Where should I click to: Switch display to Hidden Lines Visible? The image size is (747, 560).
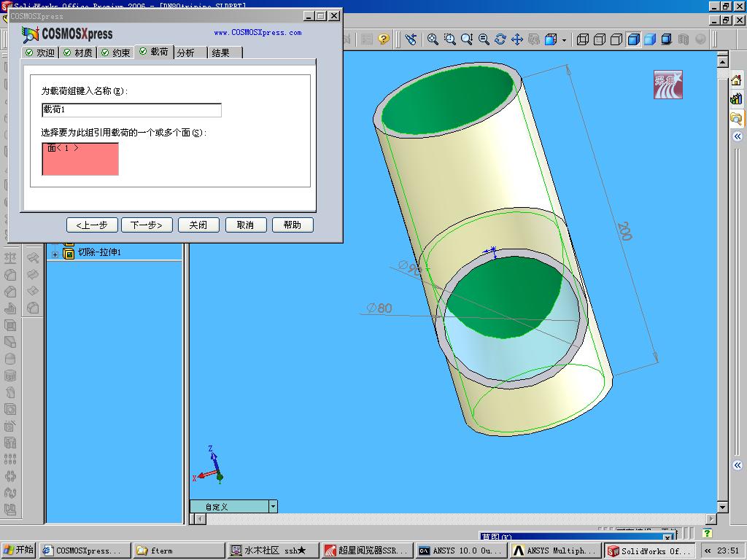(x=600, y=39)
